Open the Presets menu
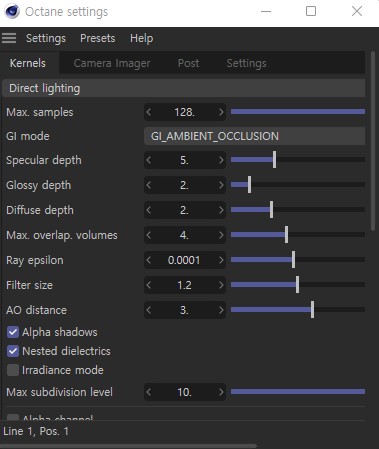Image resolution: width=379 pixels, height=449 pixels. click(x=98, y=38)
